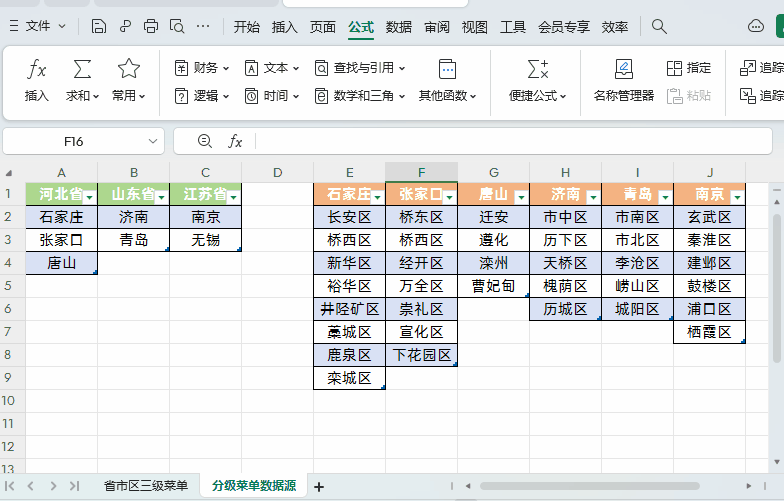
Task: Expand the Name Box dropdown showing F16
Action: [153, 142]
